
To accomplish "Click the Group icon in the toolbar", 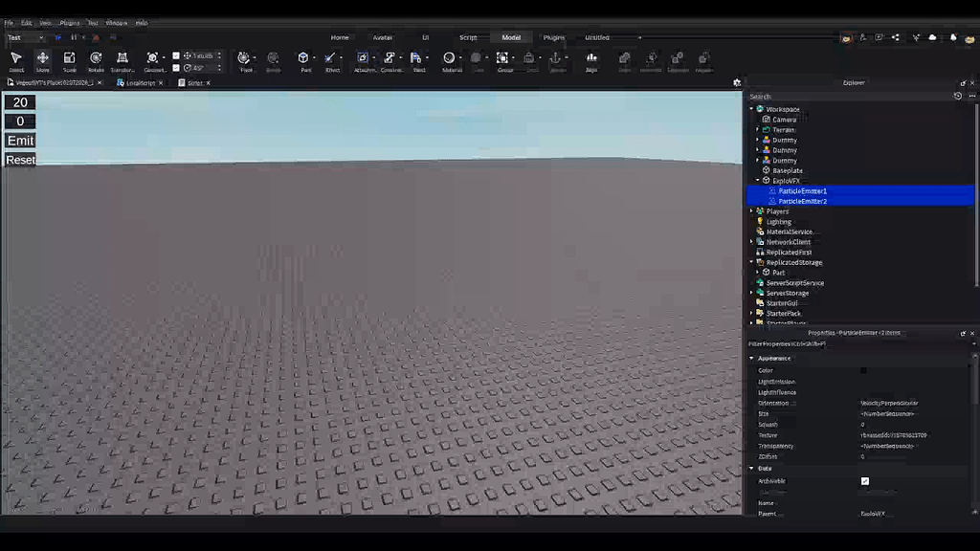I will point(501,58).
